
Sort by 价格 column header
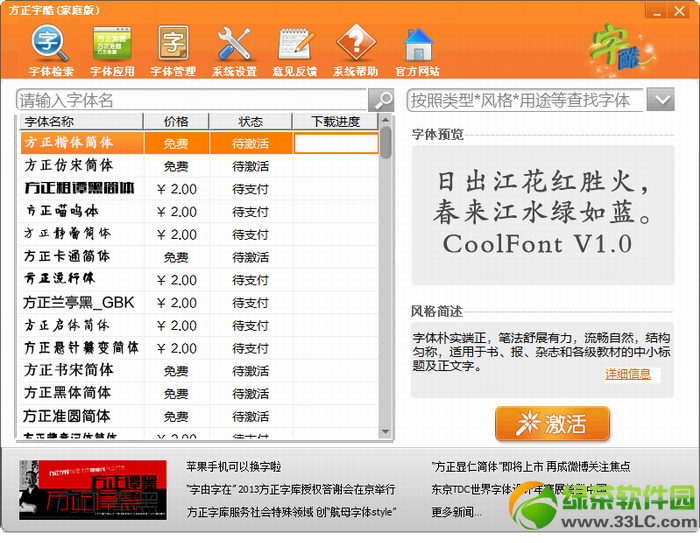pyautogui.click(x=176, y=121)
